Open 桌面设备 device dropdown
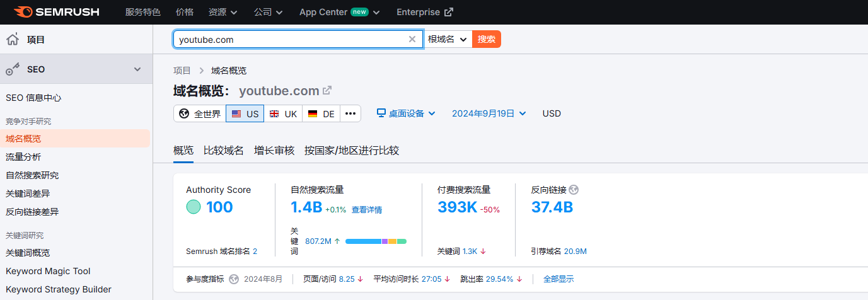Screen dimensions: 868x300 click(406, 113)
